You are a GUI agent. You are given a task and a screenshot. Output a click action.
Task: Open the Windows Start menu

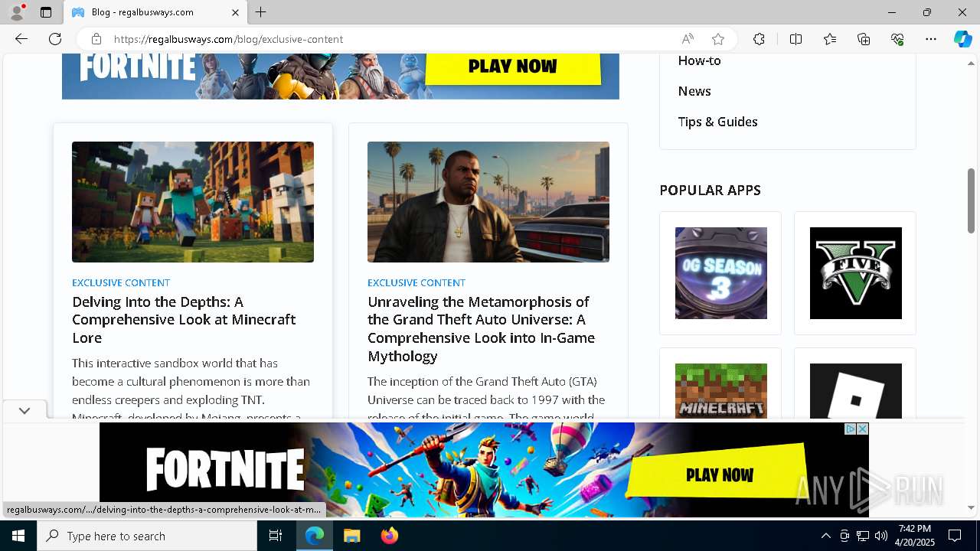[x=18, y=536]
